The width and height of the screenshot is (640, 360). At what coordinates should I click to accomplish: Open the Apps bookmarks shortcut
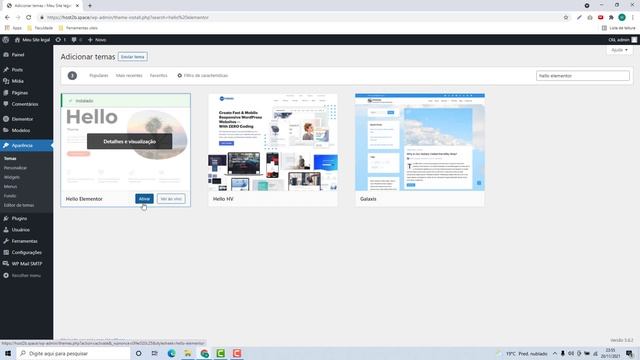13,28
